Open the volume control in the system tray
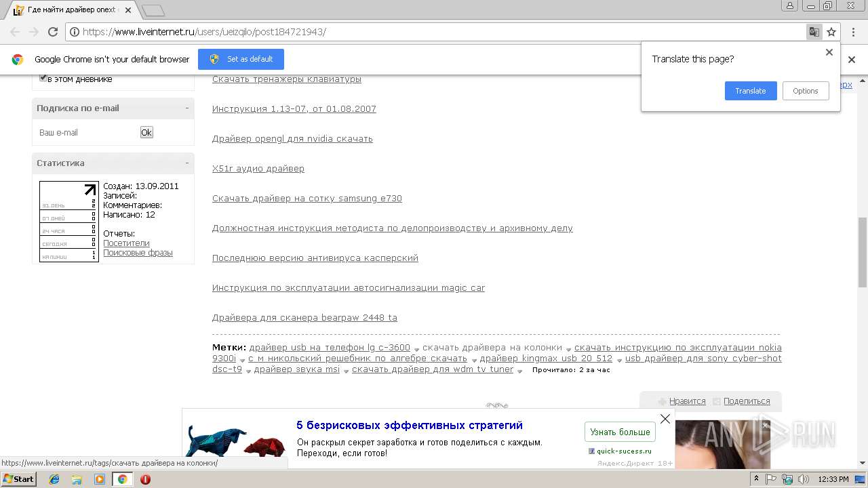The height and width of the screenshot is (488, 868). 804,479
